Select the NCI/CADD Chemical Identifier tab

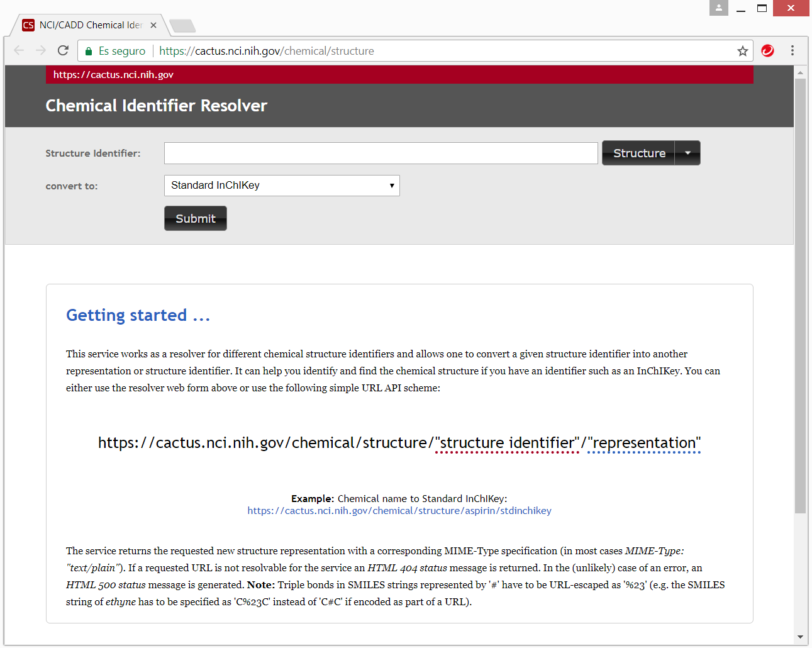[x=91, y=25]
